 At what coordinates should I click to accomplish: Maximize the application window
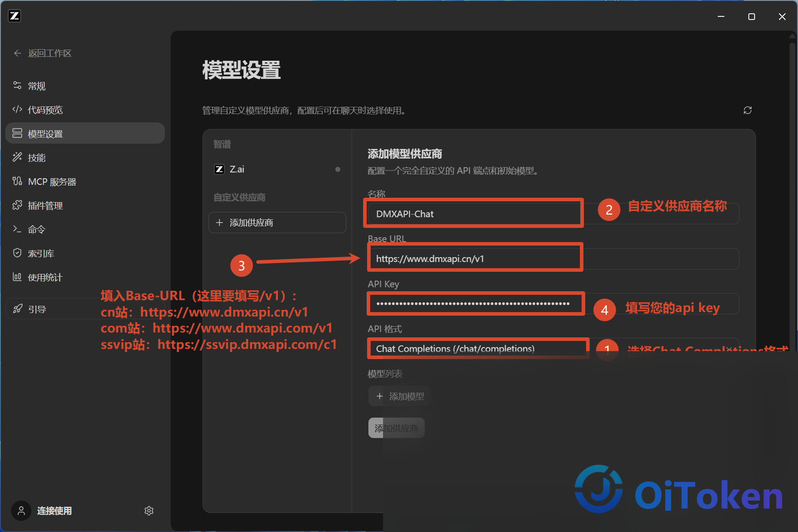coord(751,16)
